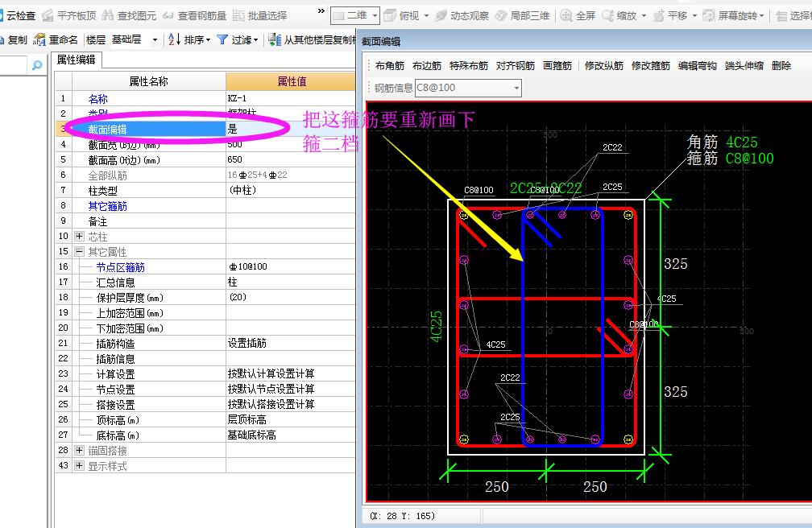Click the 端头伸缩 menu item
The height and width of the screenshot is (528, 812).
coord(744,66)
